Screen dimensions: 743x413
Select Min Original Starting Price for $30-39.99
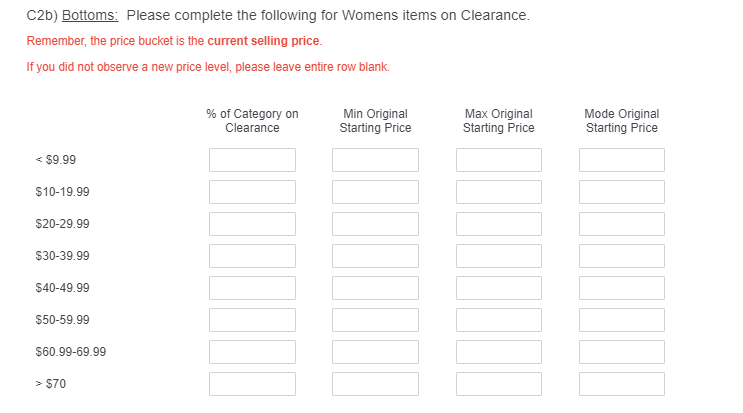tap(375, 256)
